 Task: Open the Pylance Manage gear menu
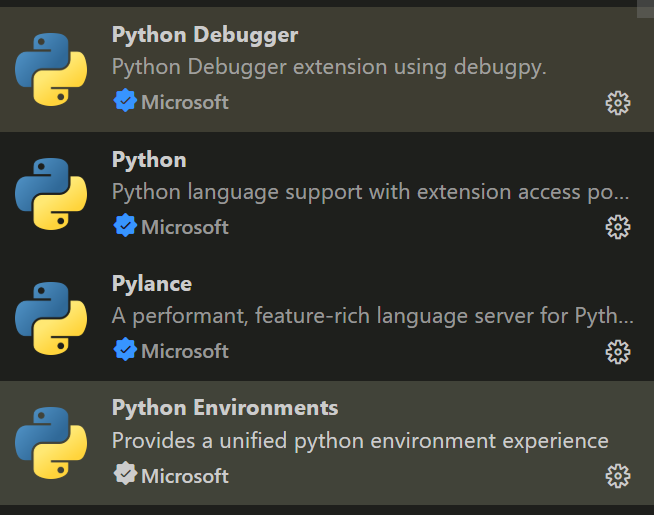[618, 352]
